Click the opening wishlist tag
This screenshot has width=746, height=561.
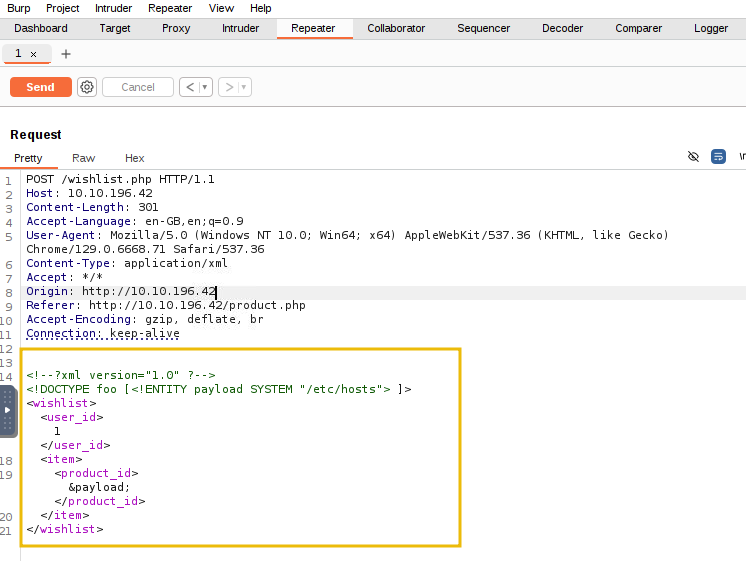pyautogui.click(x=61, y=403)
